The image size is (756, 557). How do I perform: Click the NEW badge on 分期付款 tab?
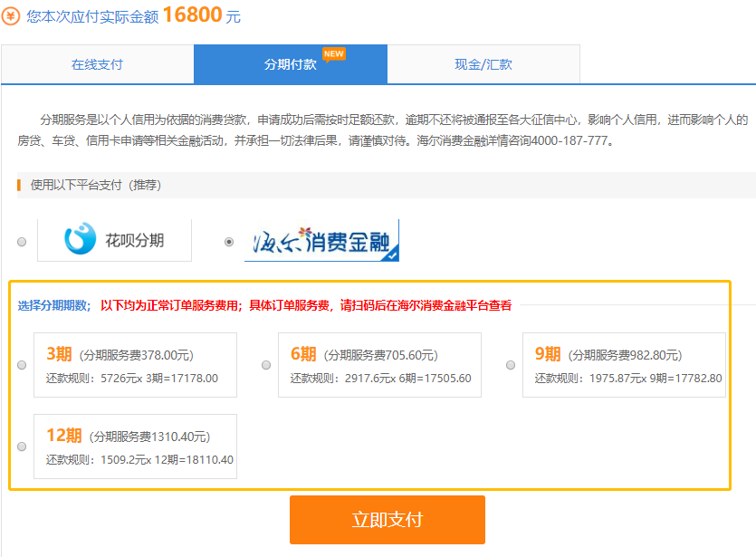click(x=335, y=53)
